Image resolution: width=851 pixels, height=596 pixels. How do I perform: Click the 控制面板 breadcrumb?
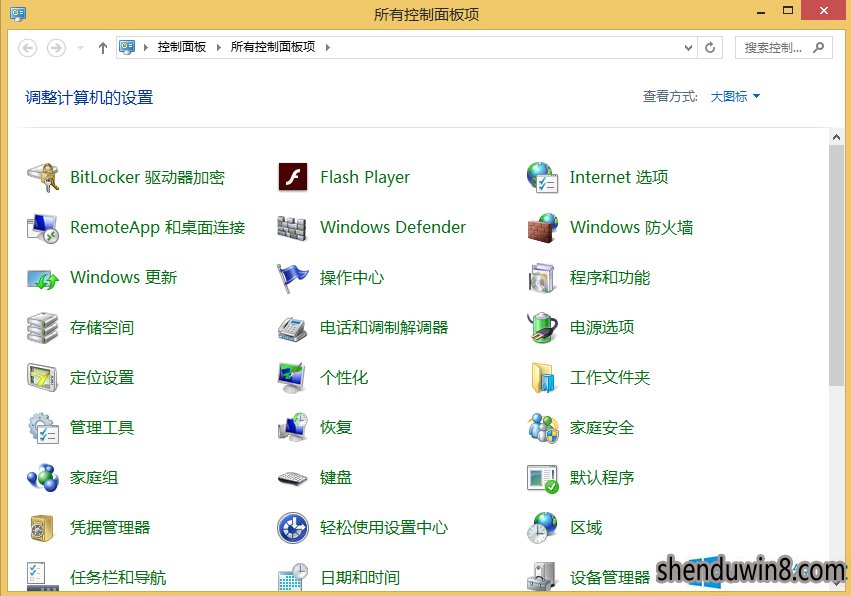(x=182, y=47)
